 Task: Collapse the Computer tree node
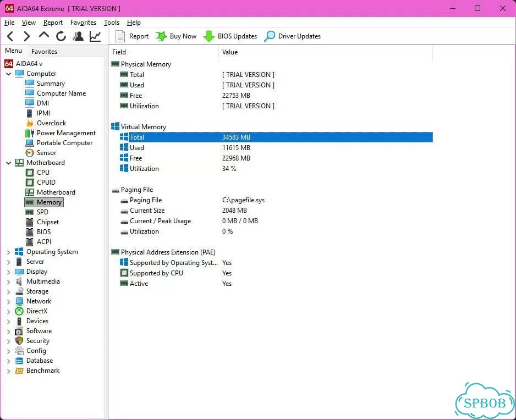(9, 74)
